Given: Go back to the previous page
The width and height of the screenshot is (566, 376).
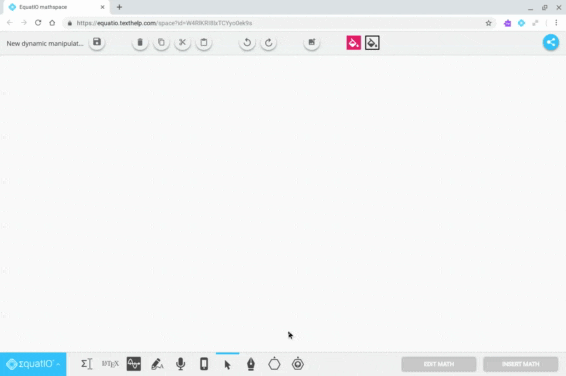Looking at the screenshot, I should point(10,23).
